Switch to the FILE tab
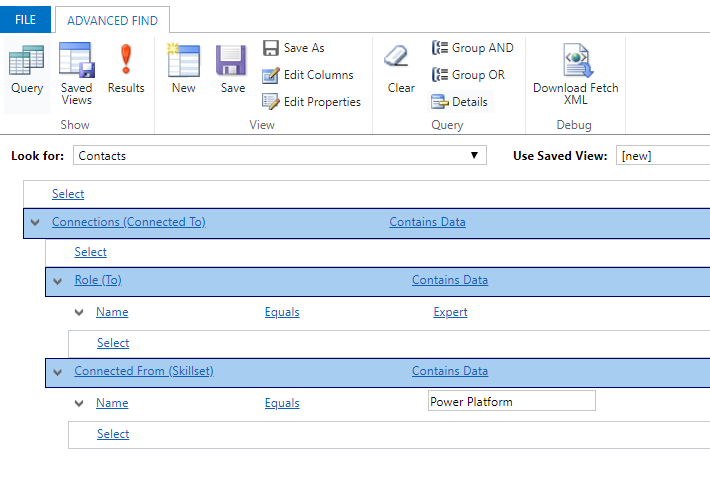710x488 pixels. [25, 19]
